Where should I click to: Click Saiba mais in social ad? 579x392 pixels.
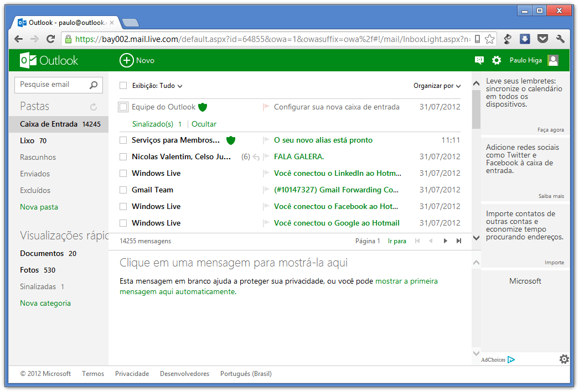[551, 196]
